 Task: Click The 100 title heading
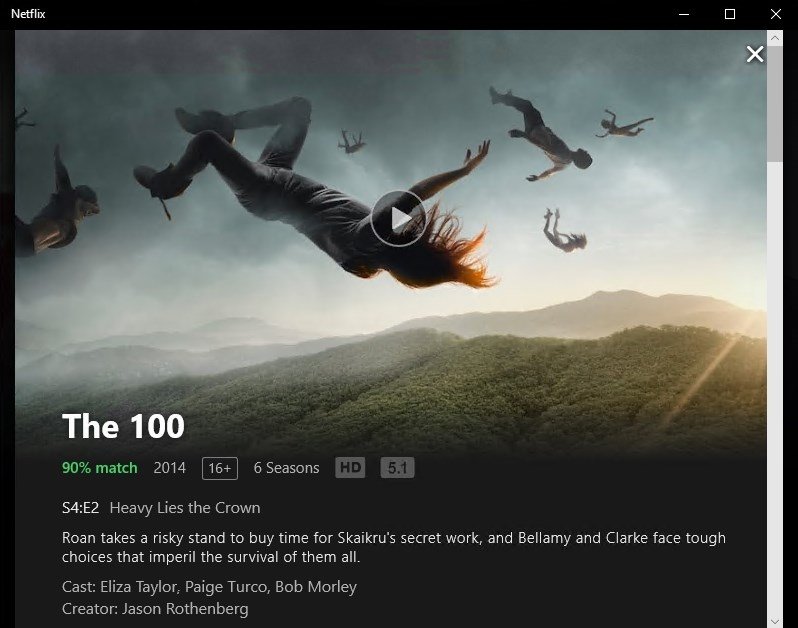[x=123, y=426]
